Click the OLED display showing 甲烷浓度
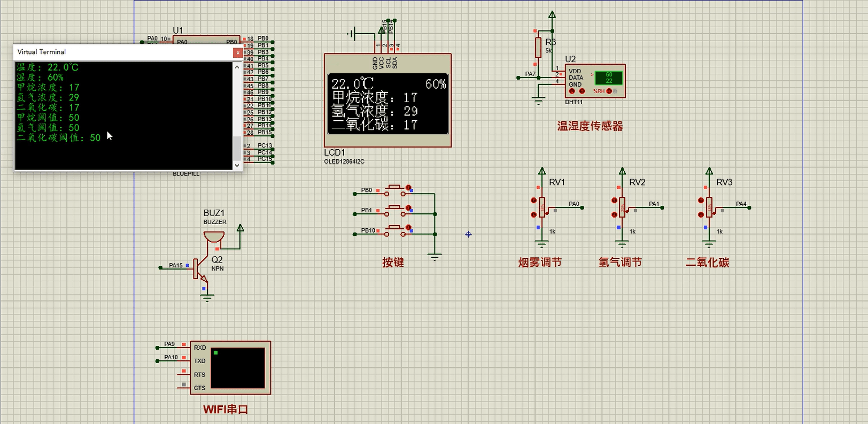868x424 pixels. tap(387, 104)
